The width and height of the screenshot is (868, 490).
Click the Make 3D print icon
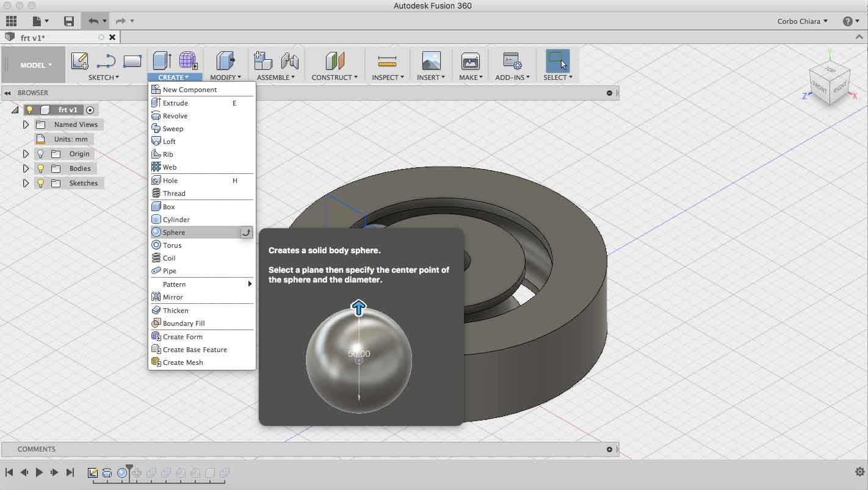click(471, 60)
